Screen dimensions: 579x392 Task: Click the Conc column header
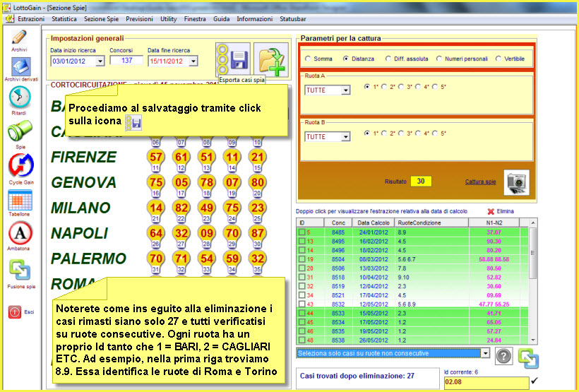tap(338, 222)
